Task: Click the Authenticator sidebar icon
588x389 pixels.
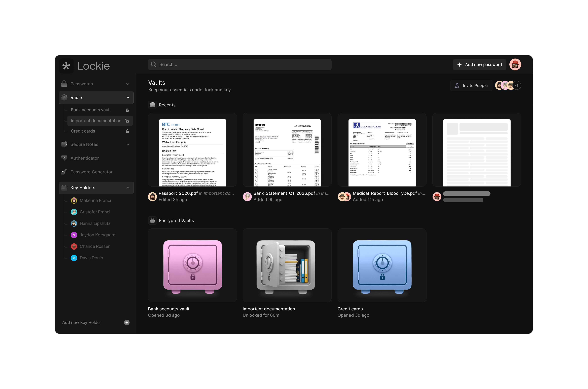Action: [x=64, y=158]
